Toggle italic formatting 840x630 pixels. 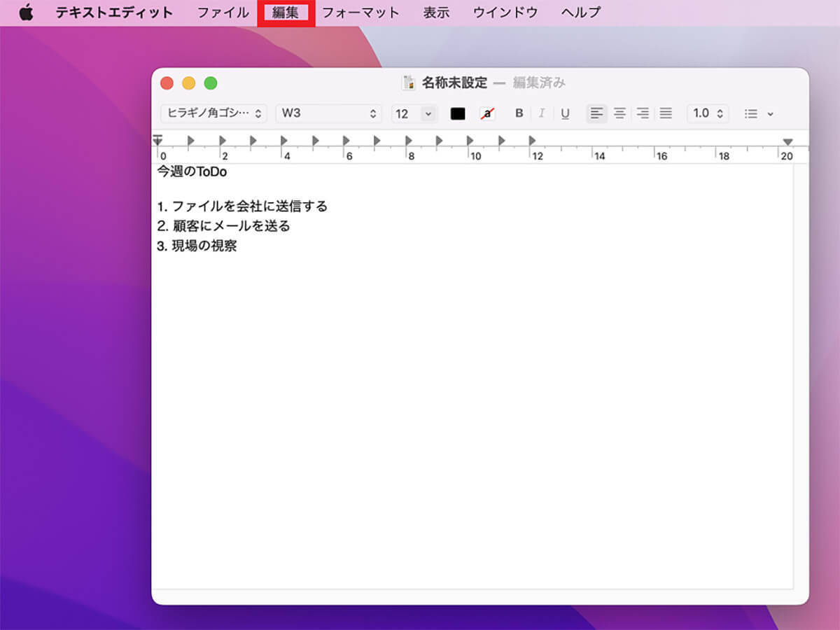click(541, 113)
